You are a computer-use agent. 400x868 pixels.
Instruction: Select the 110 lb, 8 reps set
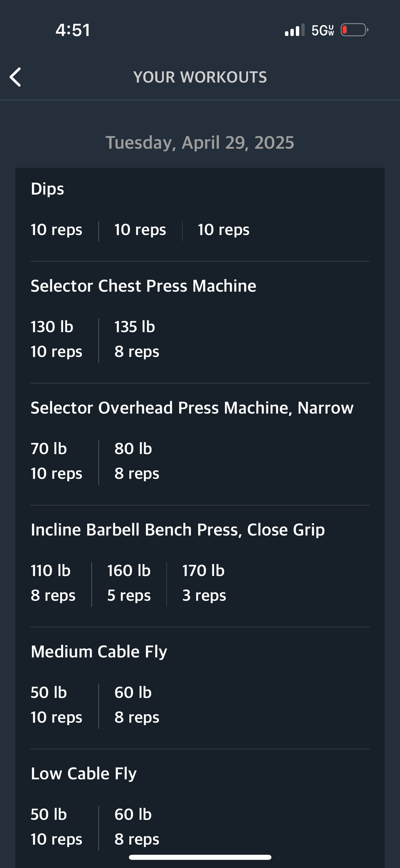coord(53,583)
